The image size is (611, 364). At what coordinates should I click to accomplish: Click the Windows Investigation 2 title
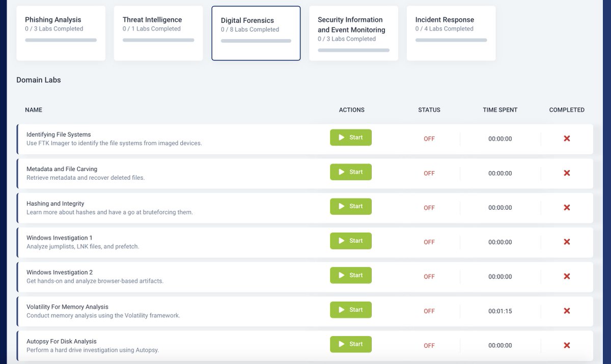60,272
